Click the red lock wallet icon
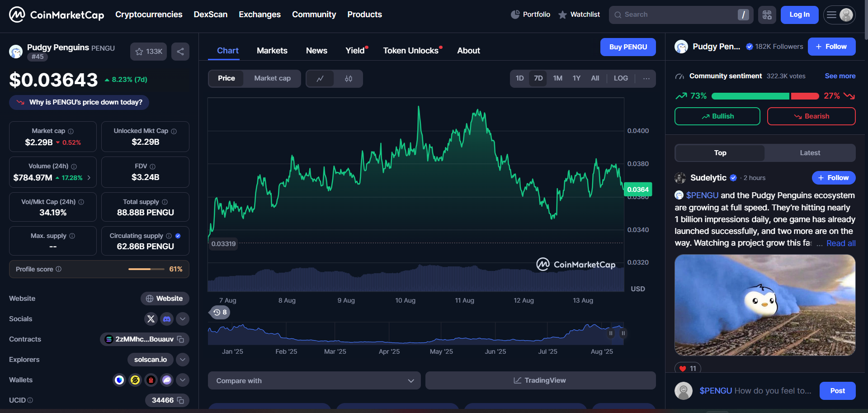The image size is (868, 413). click(x=151, y=380)
